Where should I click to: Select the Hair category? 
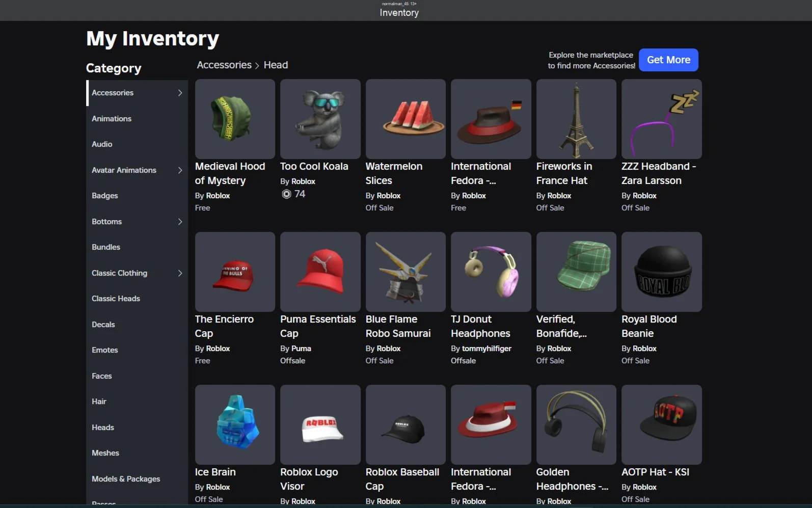(137, 402)
